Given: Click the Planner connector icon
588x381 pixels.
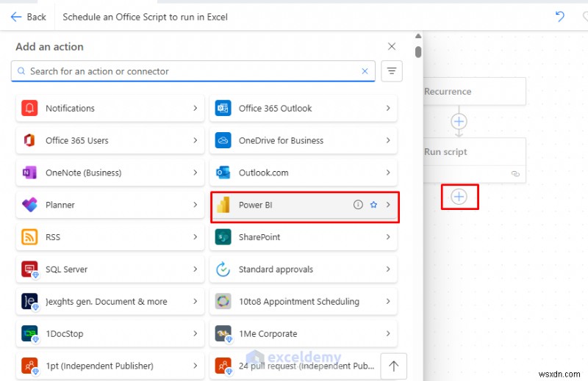Looking at the screenshot, I should tap(29, 205).
